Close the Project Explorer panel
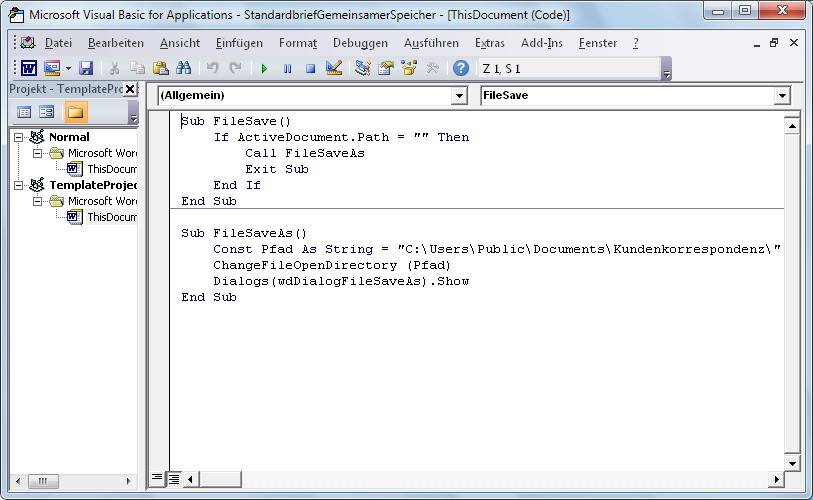Screen dimensions: 813x500 [130, 89]
